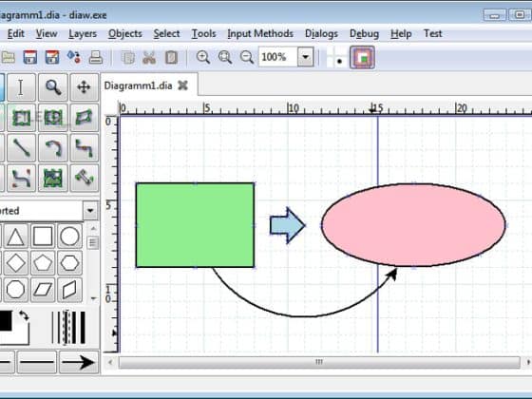Image resolution: width=532 pixels, height=399 pixels.
Task: Select the Scroll (move) tool
Action: pyautogui.click(x=85, y=87)
